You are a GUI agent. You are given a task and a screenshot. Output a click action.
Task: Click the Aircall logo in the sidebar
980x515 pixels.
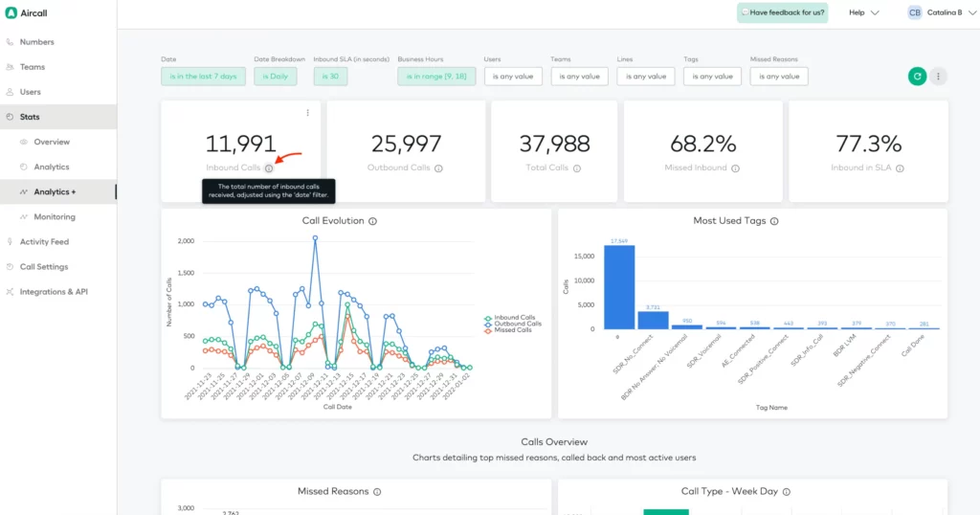[11, 13]
